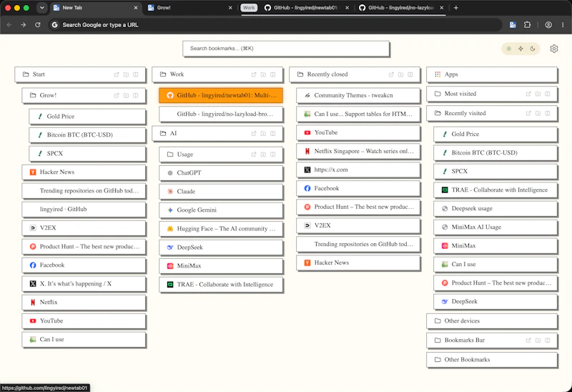Screen dimensions: 572x392
Task: Open the Hacker News bookmark in Start
Action: [x=84, y=172]
